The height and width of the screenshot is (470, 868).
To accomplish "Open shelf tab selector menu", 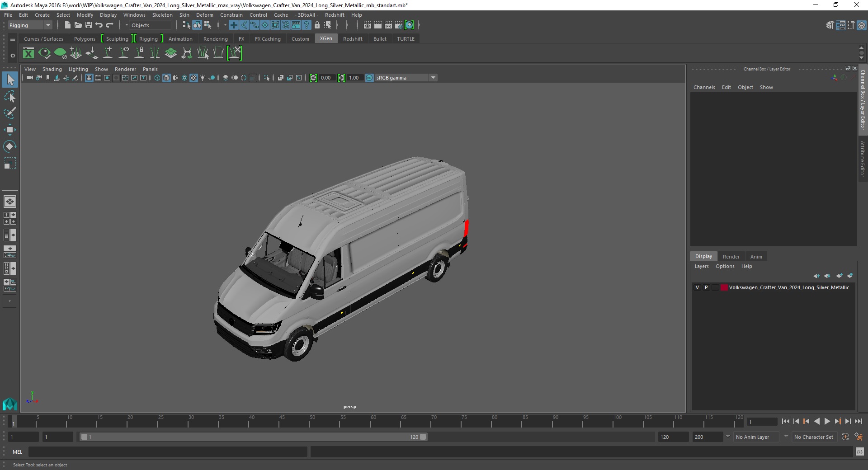I will point(13,39).
